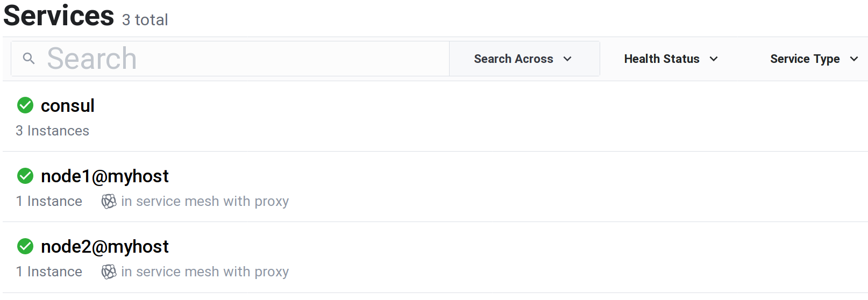
Task: Click the chevron next to Search Across
Action: click(x=567, y=59)
